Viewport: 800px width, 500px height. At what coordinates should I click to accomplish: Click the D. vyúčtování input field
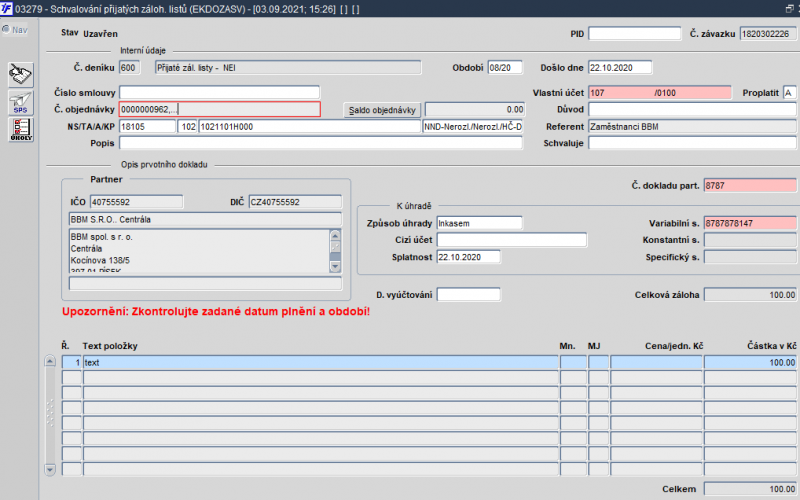pyautogui.click(x=468, y=294)
